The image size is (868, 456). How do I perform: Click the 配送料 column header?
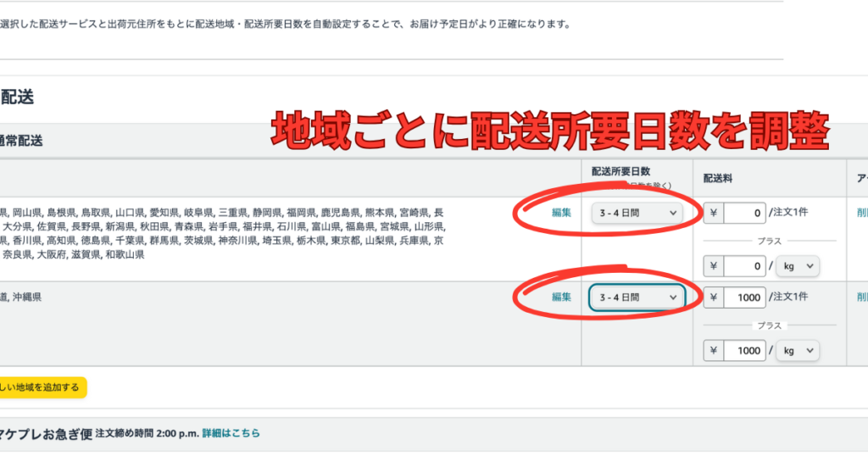tap(719, 178)
